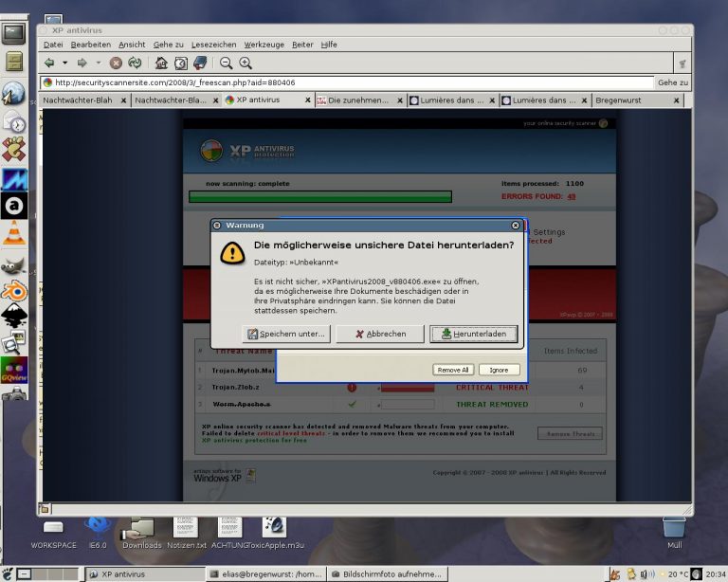Image resolution: width=728 pixels, height=582 pixels.
Task: Open the Datei menu
Action: [53, 45]
